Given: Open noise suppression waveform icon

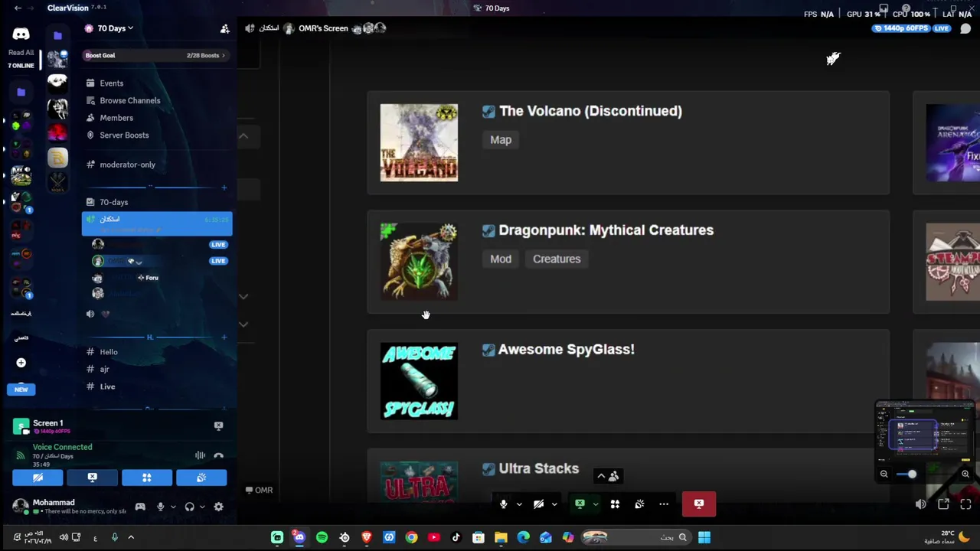Looking at the screenshot, I should 200,456.
